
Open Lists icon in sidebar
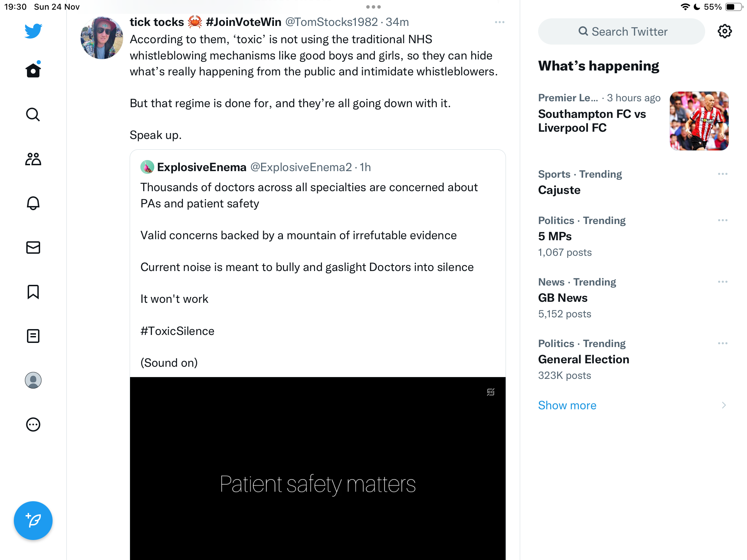33,336
